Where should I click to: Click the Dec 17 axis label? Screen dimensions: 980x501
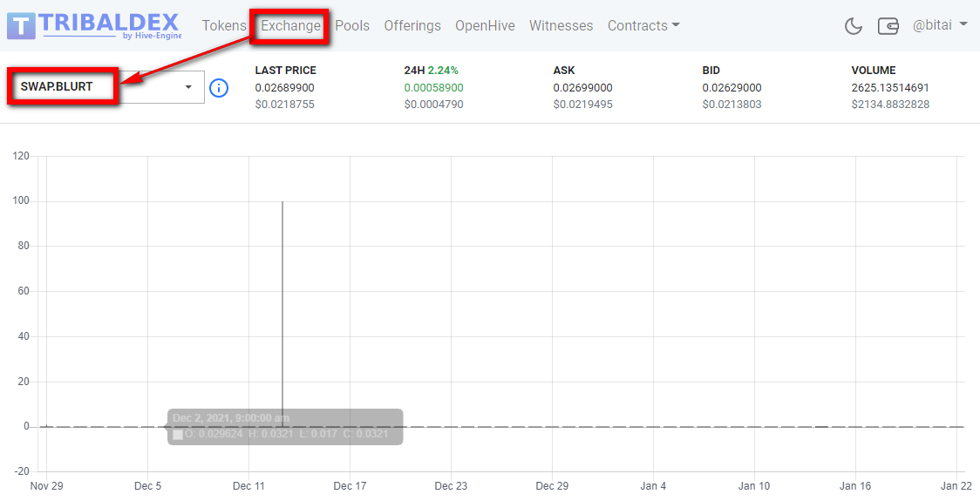pos(350,485)
